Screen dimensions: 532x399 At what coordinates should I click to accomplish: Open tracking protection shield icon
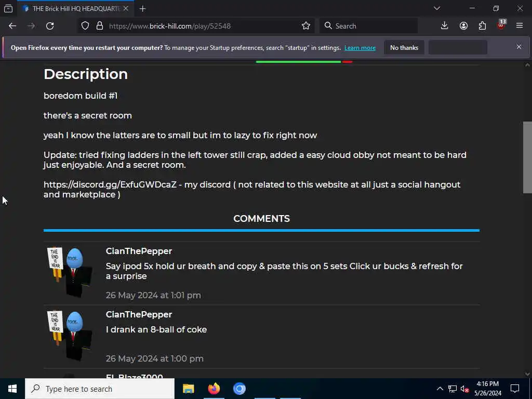coord(85,26)
